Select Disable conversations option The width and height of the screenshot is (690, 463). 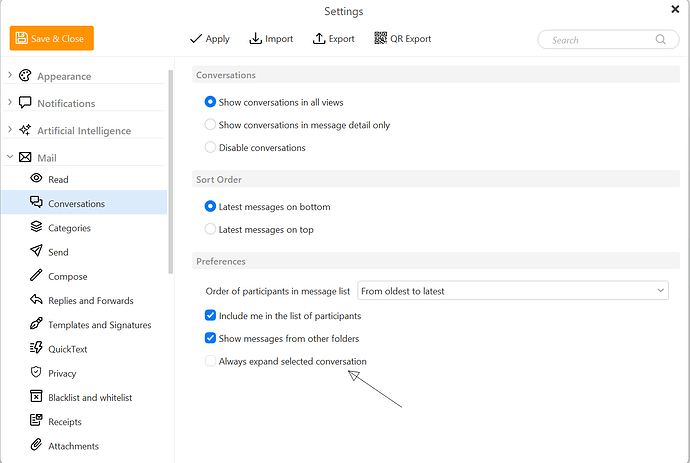210,147
